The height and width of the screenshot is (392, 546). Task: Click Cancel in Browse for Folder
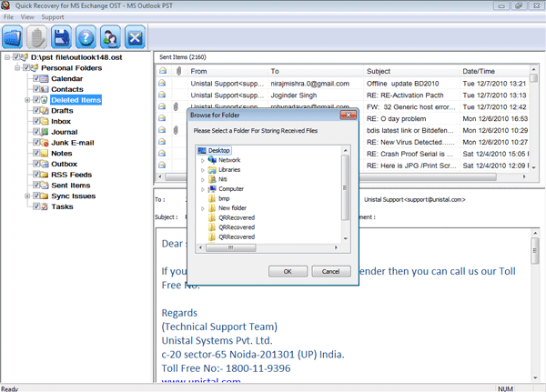(331, 271)
